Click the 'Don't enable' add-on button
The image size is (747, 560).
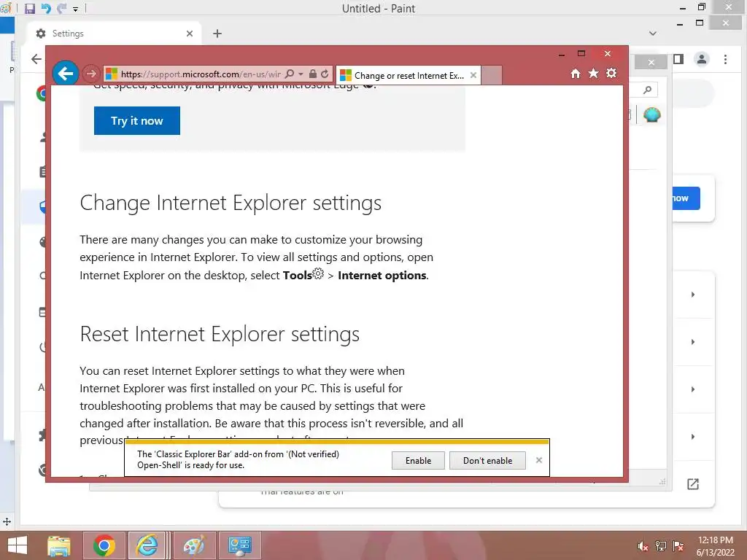click(x=487, y=461)
